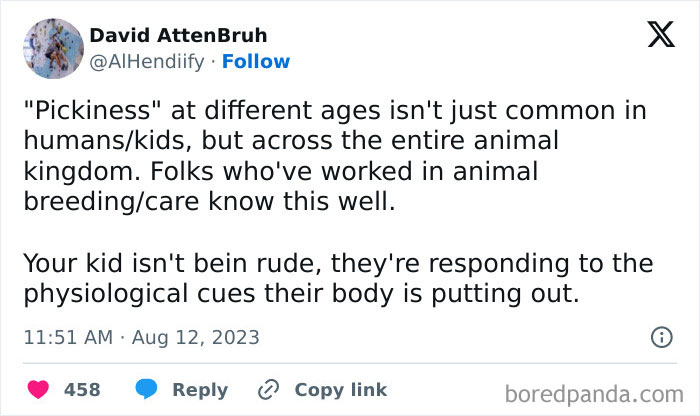Click the Aug 12, 2023 date
Viewport: 700px width, 416px height.
(198, 339)
